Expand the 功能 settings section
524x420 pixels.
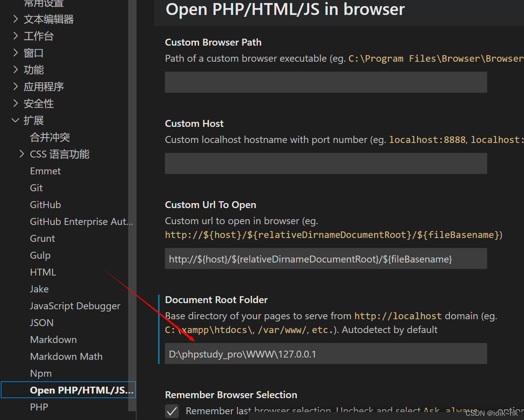click(16, 69)
